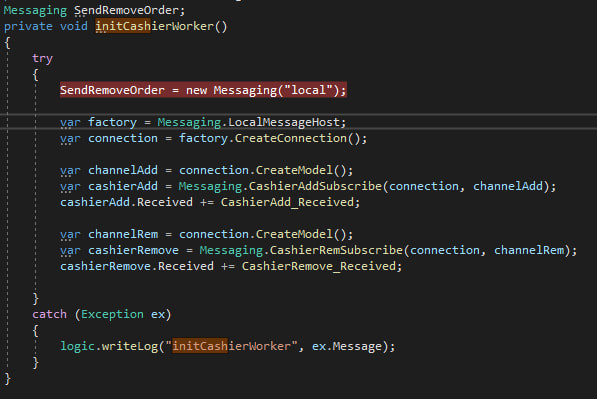Click the CashierAdd_Received handler name

(287, 202)
